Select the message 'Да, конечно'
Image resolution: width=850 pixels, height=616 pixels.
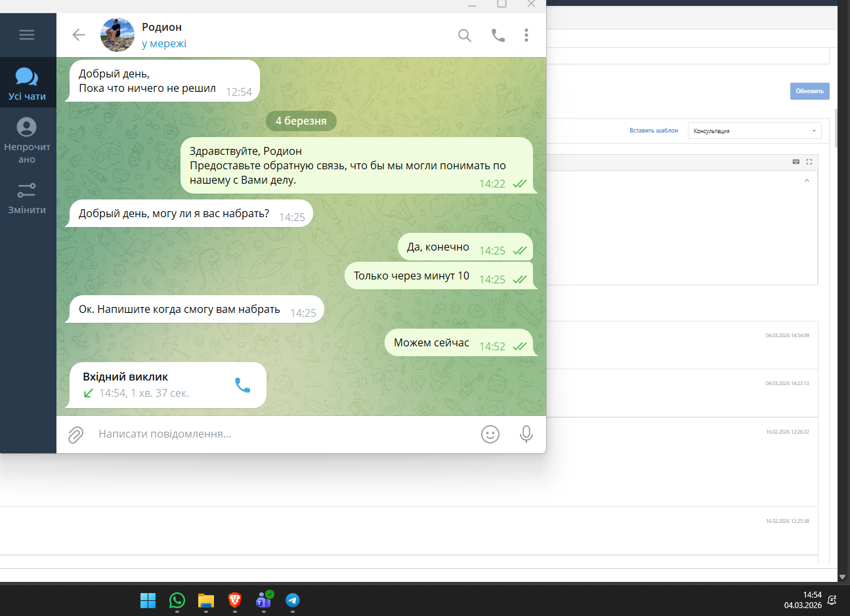pos(465,247)
